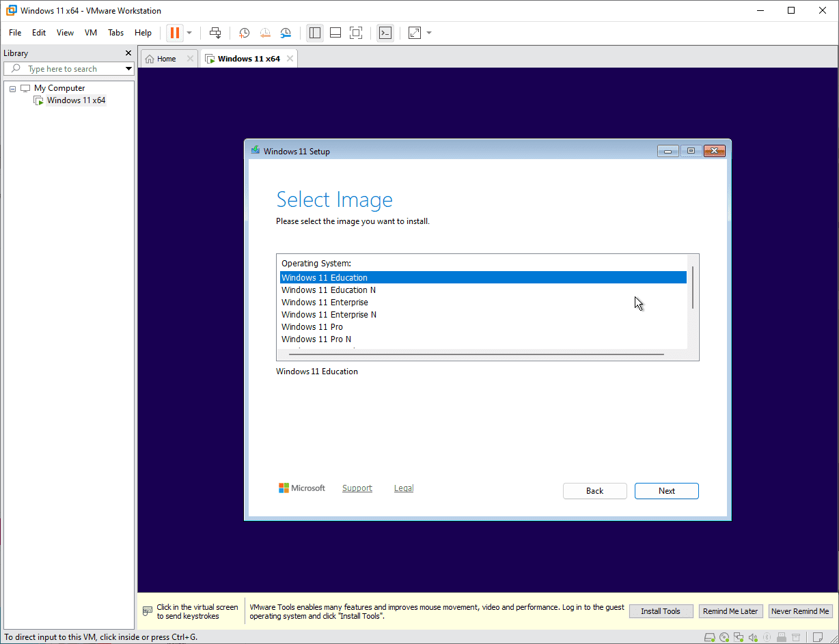Click the Never Remind Me button
Screen dimensions: 839x644
pyautogui.click(x=800, y=611)
